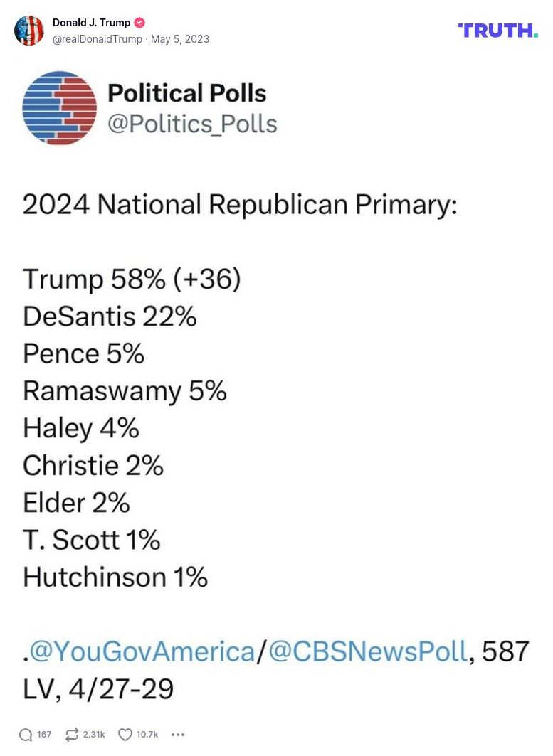Click the reply speech-bubble icon
This screenshot has height=756, width=553.
[x=26, y=734]
